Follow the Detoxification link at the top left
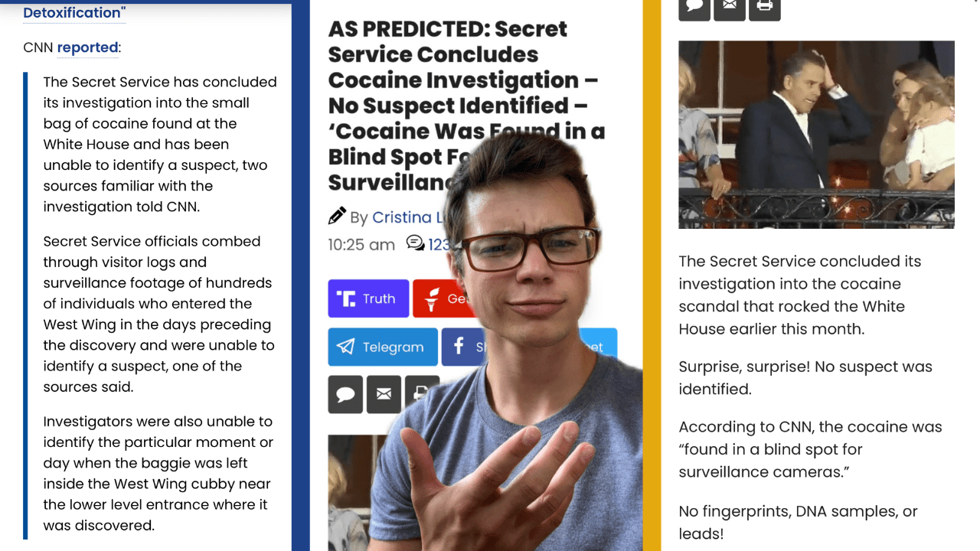This screenshot has height=551, width=980. point(74,12)
